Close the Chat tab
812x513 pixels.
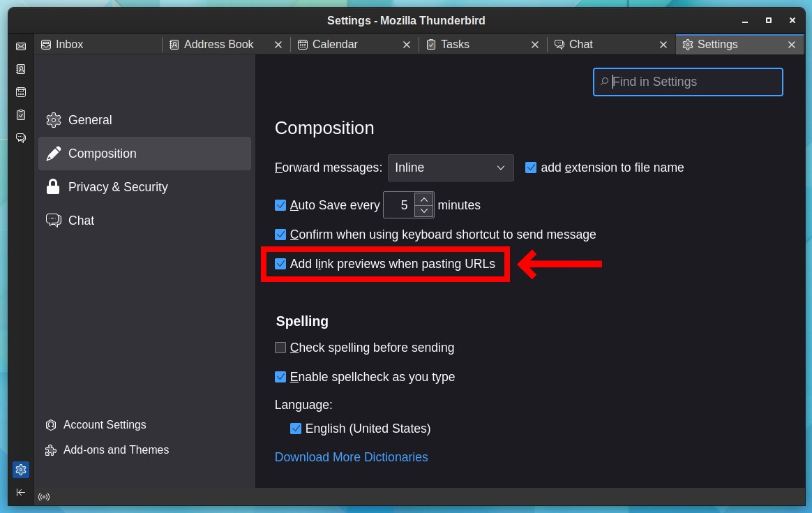(663, 45)
